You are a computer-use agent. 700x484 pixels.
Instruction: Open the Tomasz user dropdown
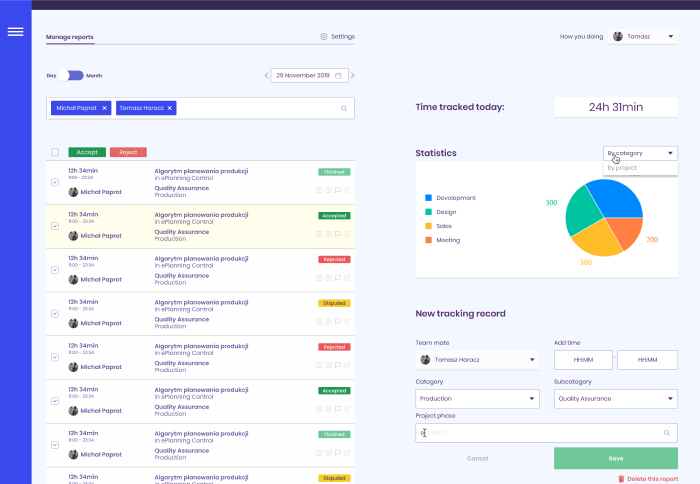[x=643, y=37]
